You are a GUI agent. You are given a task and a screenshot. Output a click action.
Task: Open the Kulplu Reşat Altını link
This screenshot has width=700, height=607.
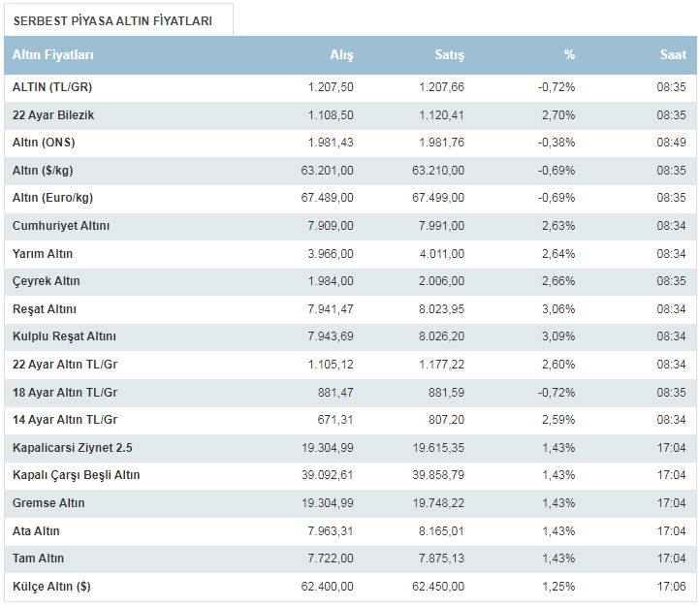(64, 336)
